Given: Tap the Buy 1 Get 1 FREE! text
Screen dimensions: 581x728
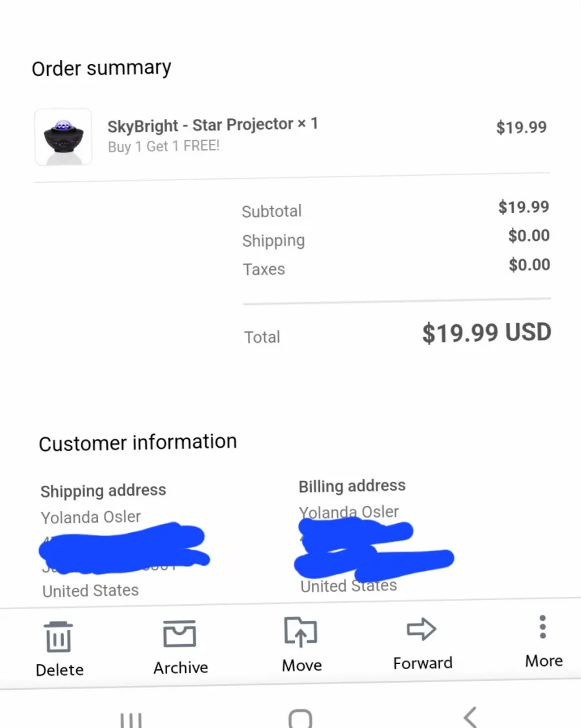Looking at the screenshot, I should [x=163, y=146].
